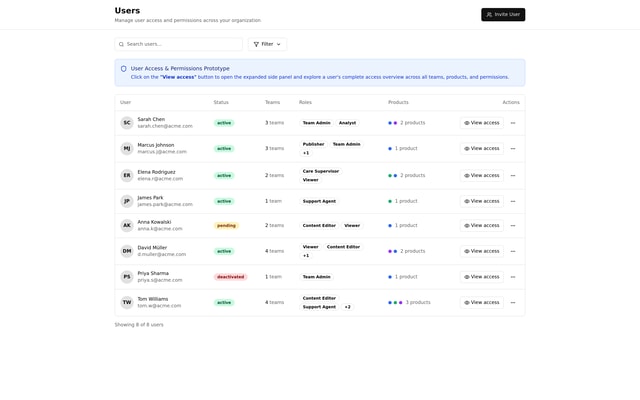
Task: Click the active status badge for Sarah Chen
Action: (x=224, y=123)
